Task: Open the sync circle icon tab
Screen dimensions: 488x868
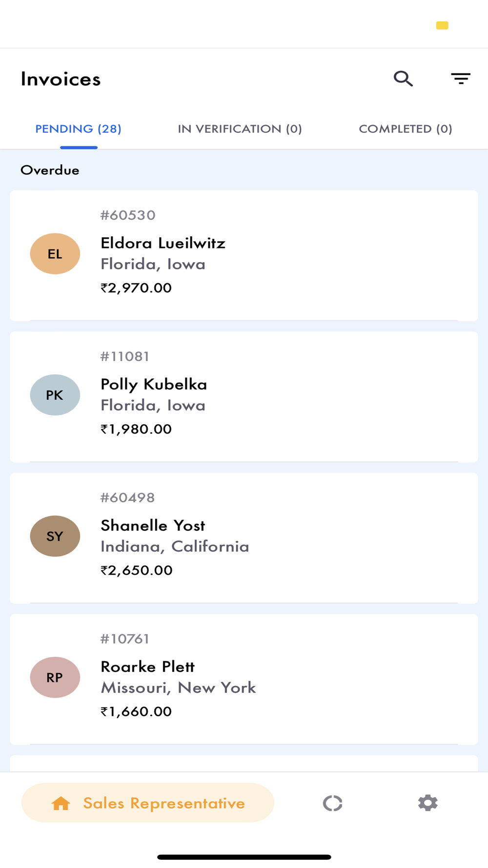Action: click(332, 803)
